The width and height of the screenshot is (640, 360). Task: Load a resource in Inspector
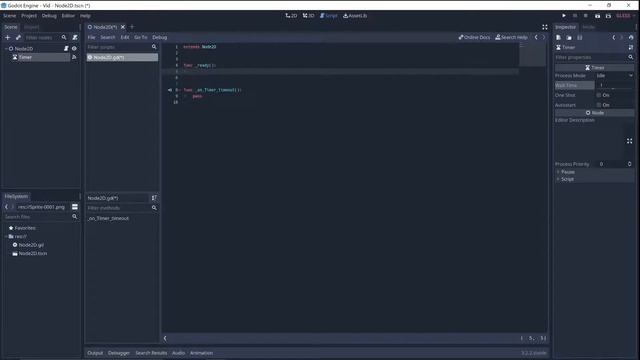pyautogui.click(x=569, y=37)
